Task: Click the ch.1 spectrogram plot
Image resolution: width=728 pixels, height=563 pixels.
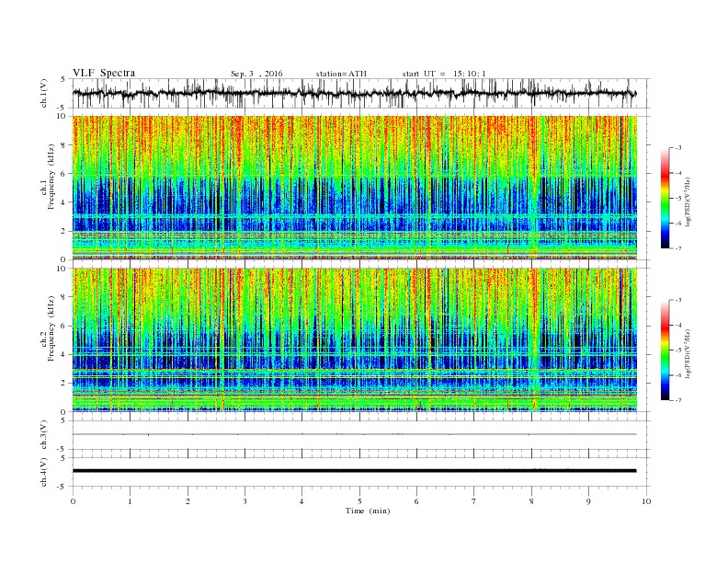Action: point(355,188)
